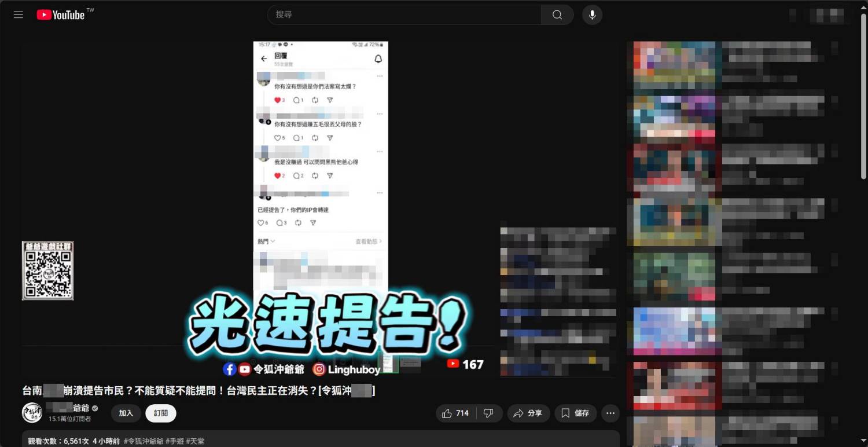Click 查看動態 link in phone screenshot
The image size is (868, 447).
click(x=369, y=241)
